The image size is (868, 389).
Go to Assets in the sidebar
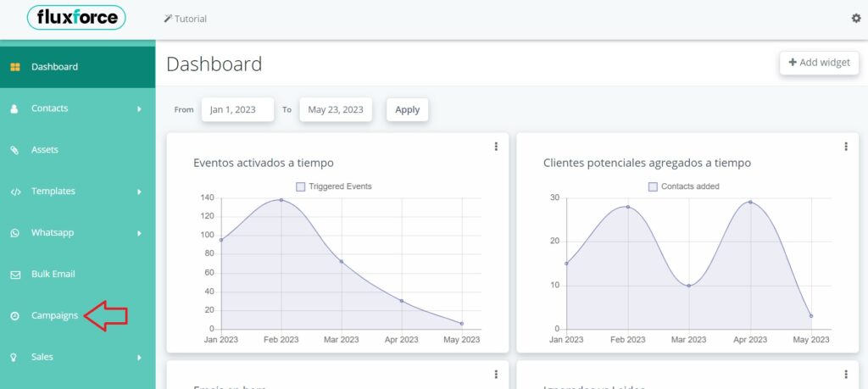(x=77, y=150)
